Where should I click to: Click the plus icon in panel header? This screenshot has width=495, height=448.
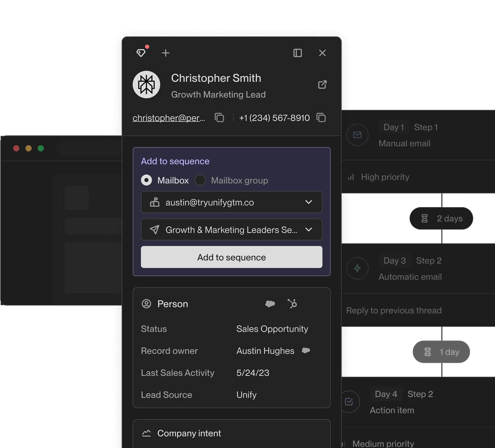point(166,53)
